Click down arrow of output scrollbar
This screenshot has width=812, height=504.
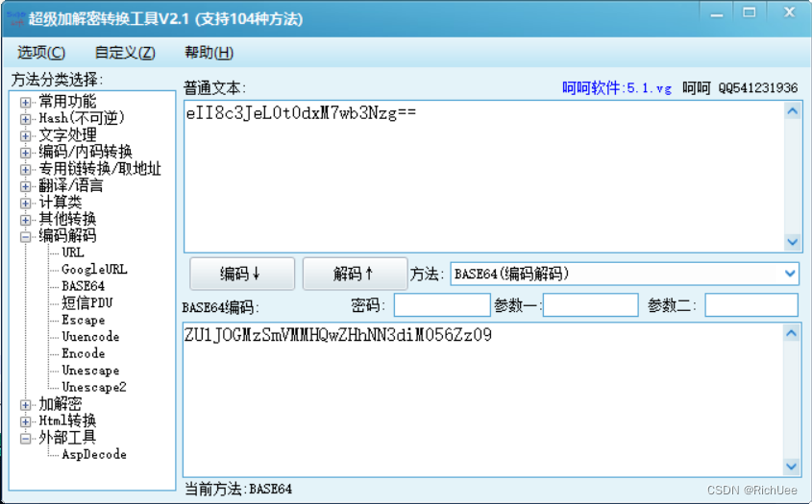pyautogui.click(x=791, y=467)
